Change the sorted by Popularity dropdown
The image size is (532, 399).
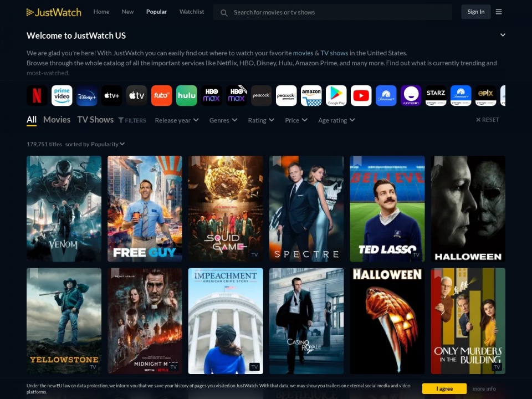click(x=108, y=144)
